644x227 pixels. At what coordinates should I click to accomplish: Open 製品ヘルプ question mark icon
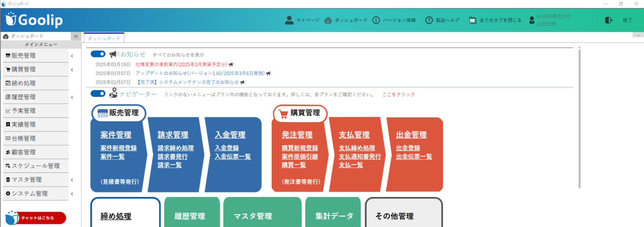(x=429, y=20)
